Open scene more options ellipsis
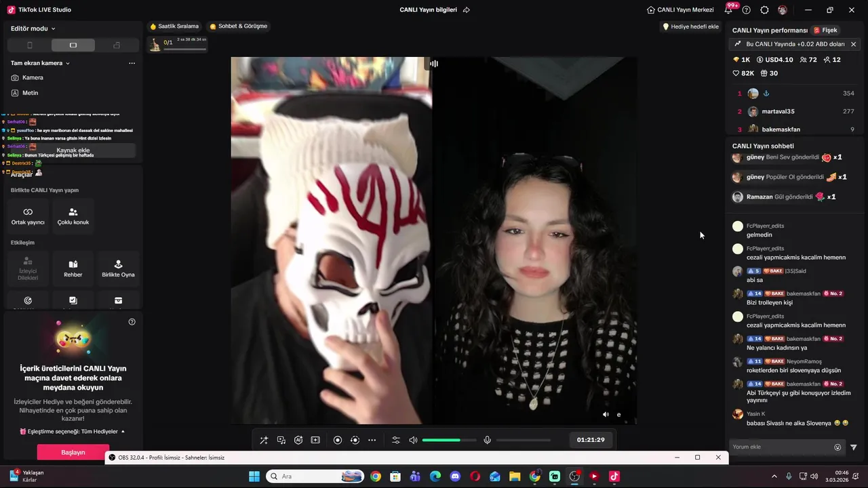Screen dimensions: 868x488 [132, 63]
